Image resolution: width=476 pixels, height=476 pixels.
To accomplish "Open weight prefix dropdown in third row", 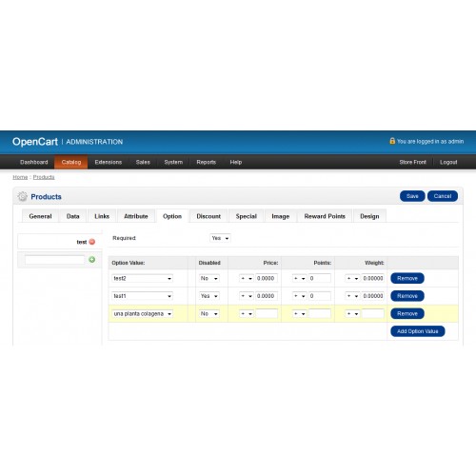I will (x=352, y=313).
